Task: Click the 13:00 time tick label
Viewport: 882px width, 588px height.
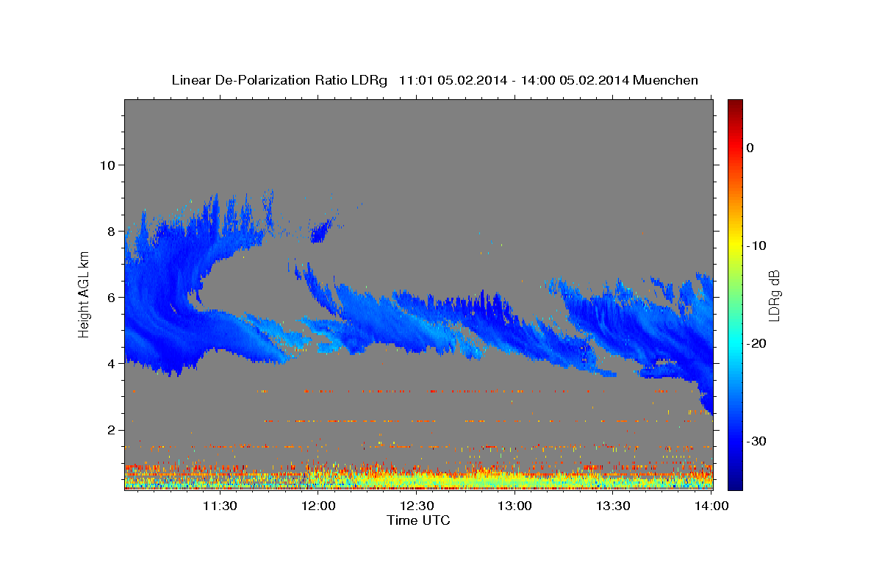Action: click(514, 506)
